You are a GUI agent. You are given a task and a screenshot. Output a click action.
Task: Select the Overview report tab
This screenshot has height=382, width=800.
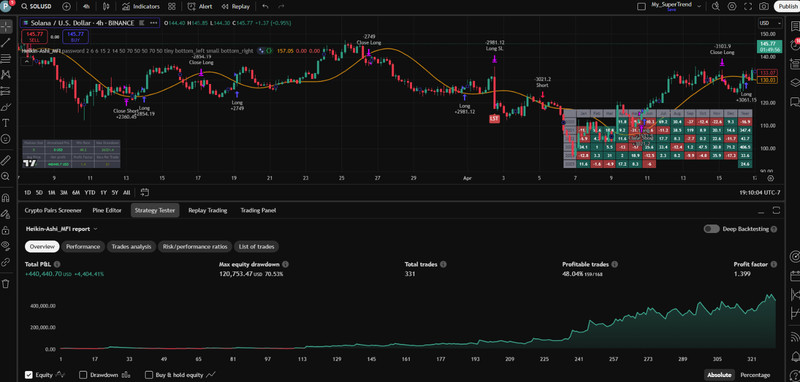tap(42, 247)
